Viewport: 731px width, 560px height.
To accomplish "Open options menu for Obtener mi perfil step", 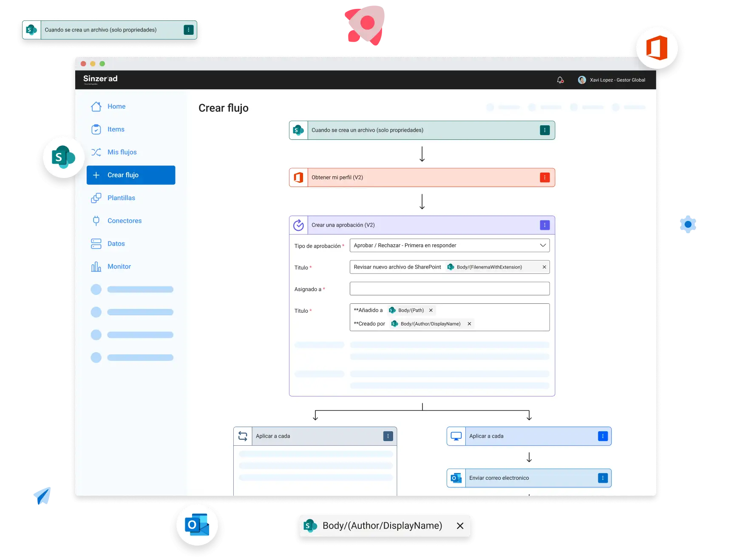I will pyautogui.click(x=544, y=178).
